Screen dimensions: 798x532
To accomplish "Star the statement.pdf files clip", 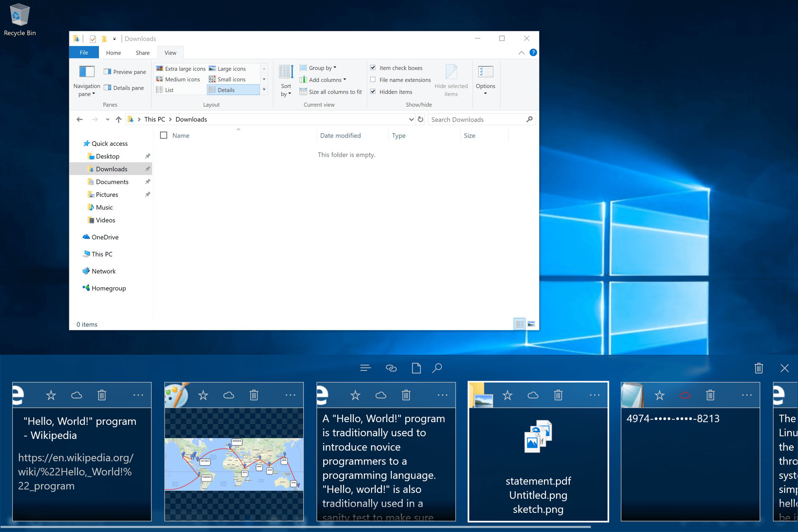I will click(507, 395).
